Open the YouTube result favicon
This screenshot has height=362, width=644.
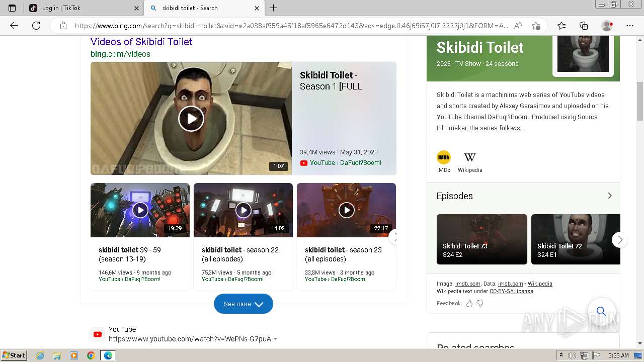pyautogui.click(x=98, y=334)
